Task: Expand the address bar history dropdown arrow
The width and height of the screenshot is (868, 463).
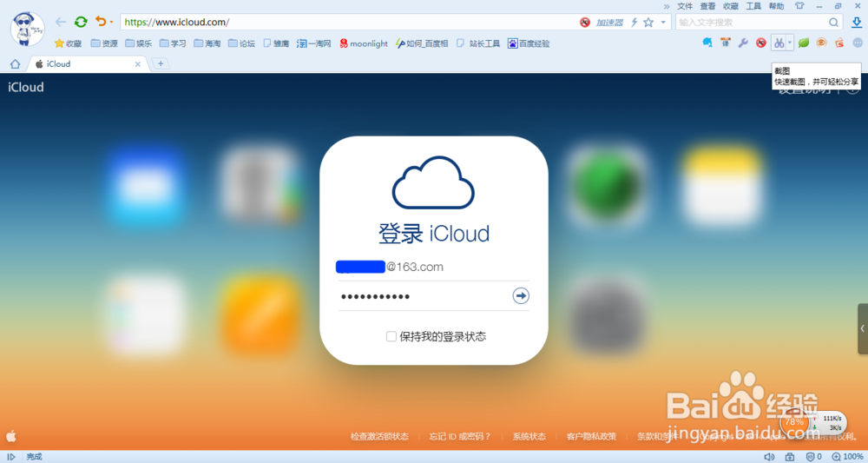Action: 663,23
